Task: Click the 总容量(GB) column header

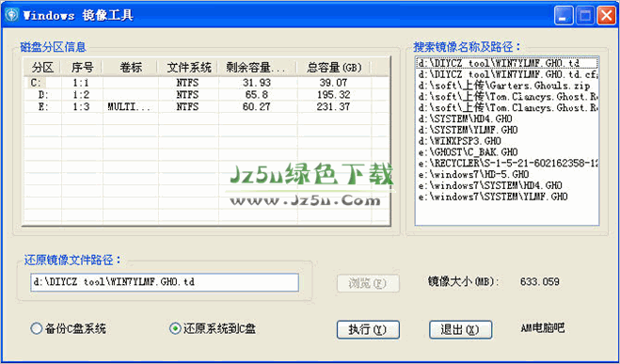Action: click(333, 67)
